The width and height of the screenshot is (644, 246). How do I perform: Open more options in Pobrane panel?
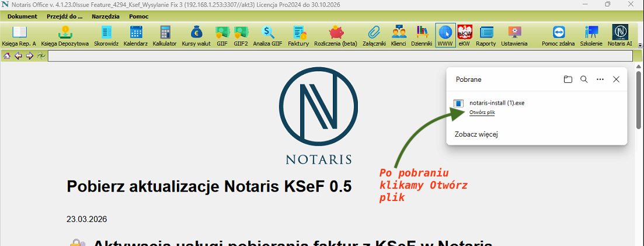[600, 79]
